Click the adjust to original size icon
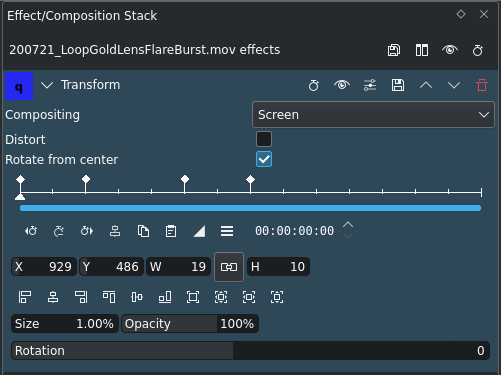This screenshot has height=375, width=501. click(193, 297)
